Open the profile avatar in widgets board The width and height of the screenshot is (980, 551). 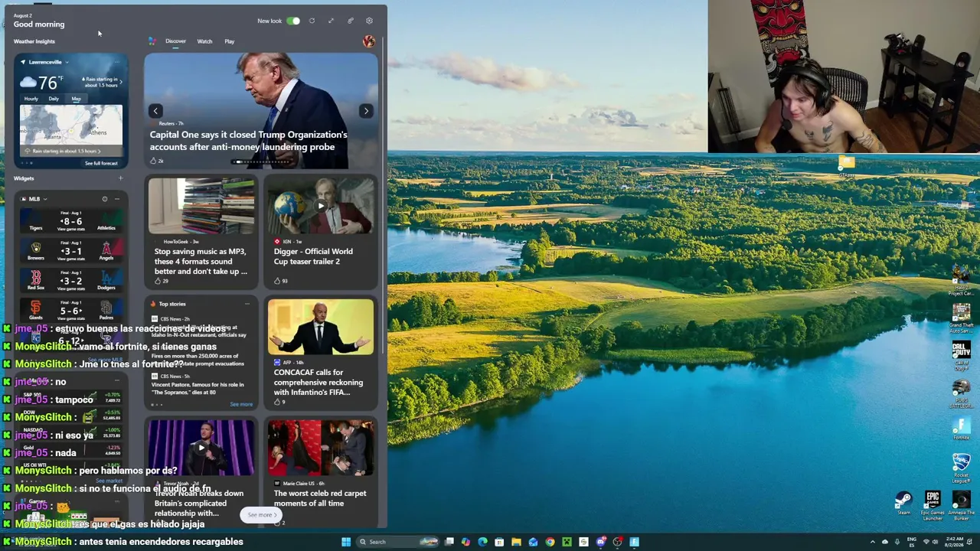(368, 41)
